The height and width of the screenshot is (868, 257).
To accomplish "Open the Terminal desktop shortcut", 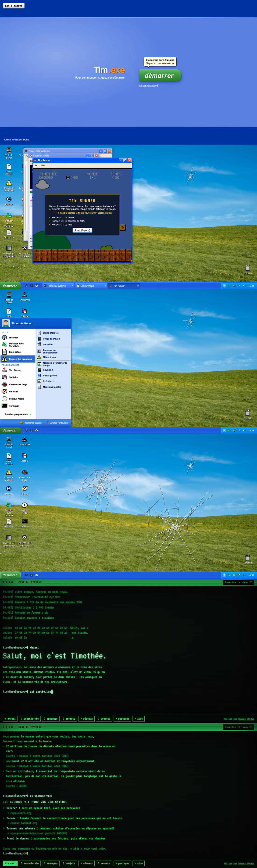I will tap(25, 523).
